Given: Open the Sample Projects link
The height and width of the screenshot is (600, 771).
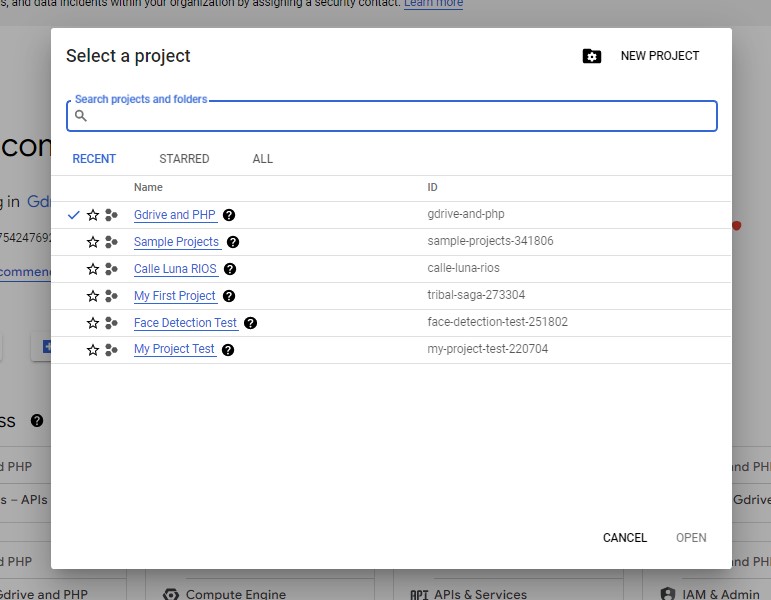Looking at the screenshot, I should pos(176,242).
